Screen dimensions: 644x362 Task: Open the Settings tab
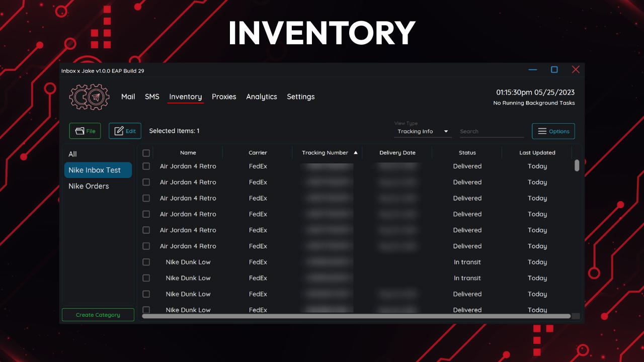click(x=300, y=97)
